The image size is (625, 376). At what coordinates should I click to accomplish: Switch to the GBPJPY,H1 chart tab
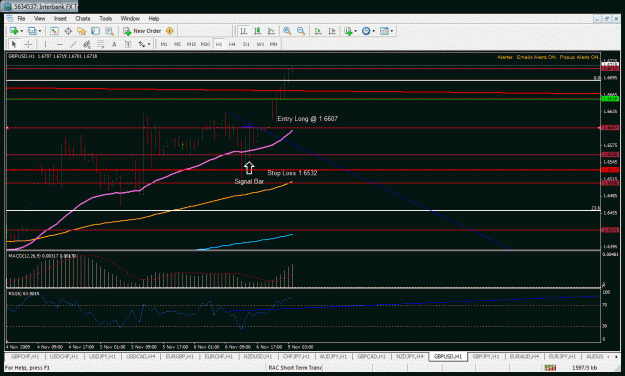pyautogui.click(x=486, y=356)
